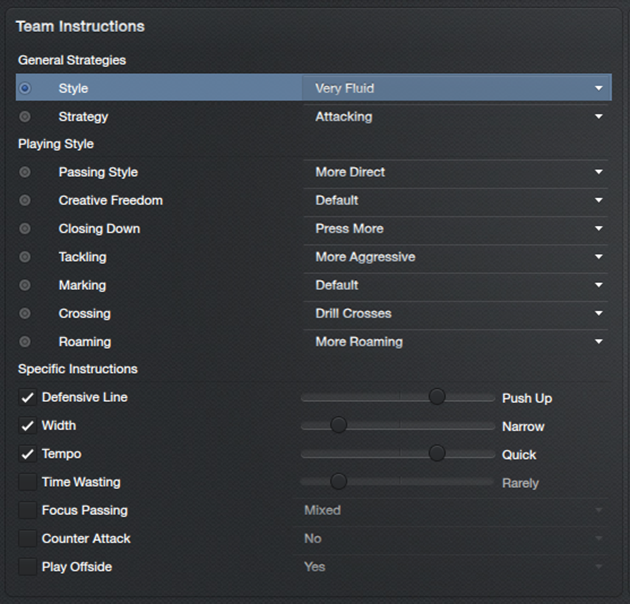Select the Strategy radio button
630x604 pixels.
(25, 117)
